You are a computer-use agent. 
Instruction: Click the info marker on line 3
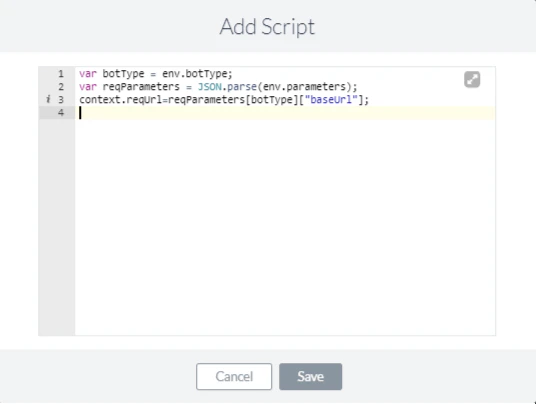pos(48,99)
